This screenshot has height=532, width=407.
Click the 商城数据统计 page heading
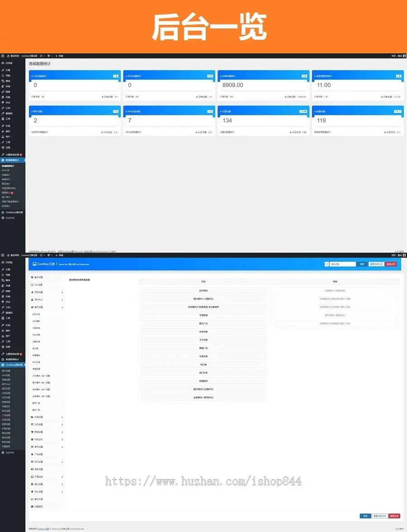coord(40,64)
